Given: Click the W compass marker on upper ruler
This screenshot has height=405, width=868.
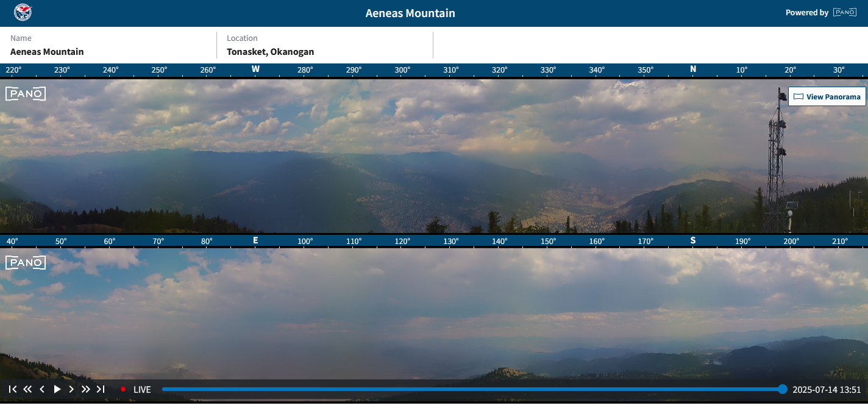Looking at the screenshot, I should pyautogui.click(x=255, y=70).
